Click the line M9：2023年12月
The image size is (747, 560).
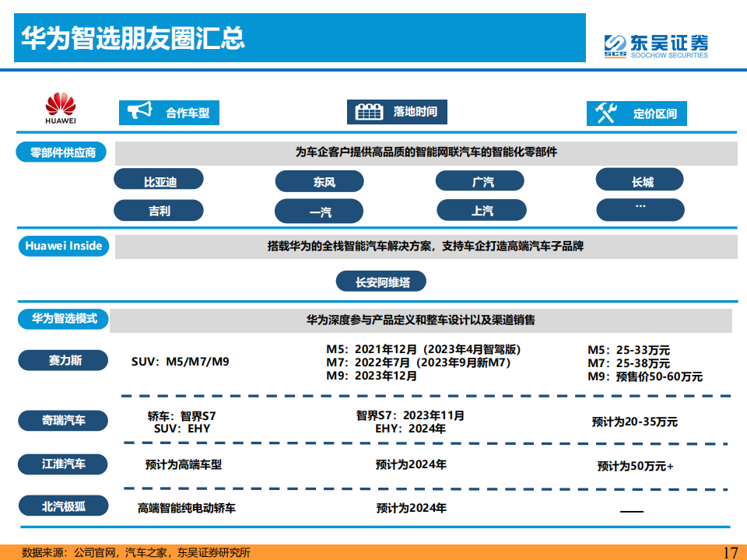[372, 376]
